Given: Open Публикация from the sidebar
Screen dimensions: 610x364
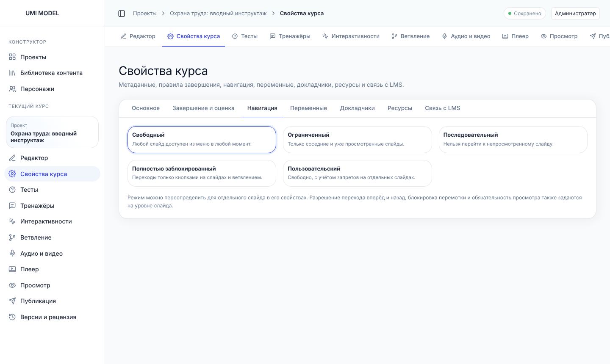Looking at the screenshot, I should coord(52,301).
